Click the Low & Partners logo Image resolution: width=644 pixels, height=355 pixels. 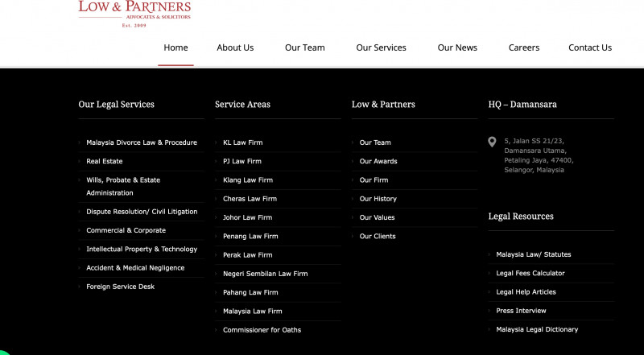(x=134, y=14)
